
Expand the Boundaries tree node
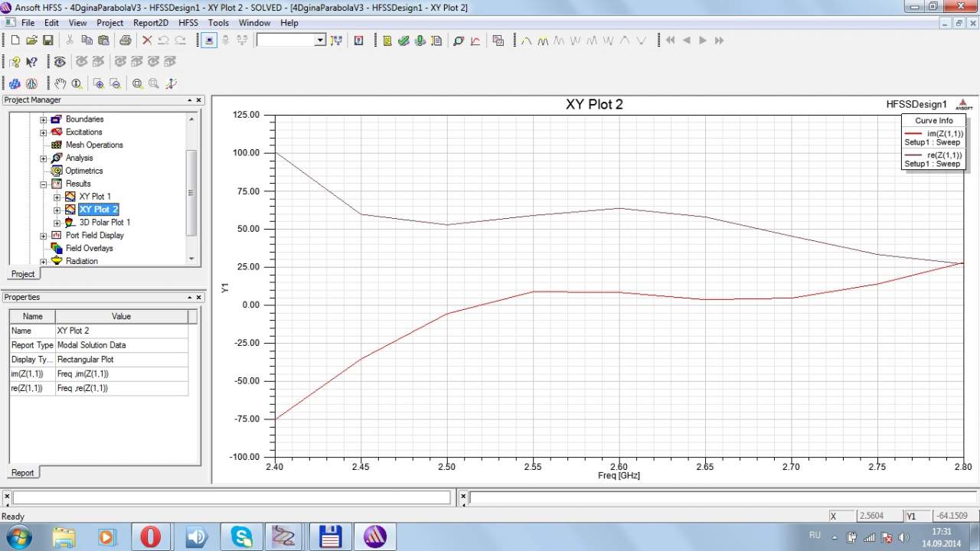click(x=44, y=119)
